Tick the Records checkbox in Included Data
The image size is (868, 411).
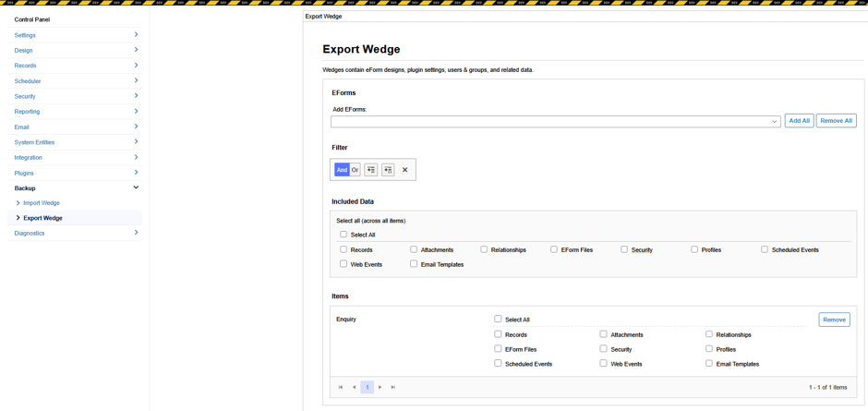click(x=344, y=249)
